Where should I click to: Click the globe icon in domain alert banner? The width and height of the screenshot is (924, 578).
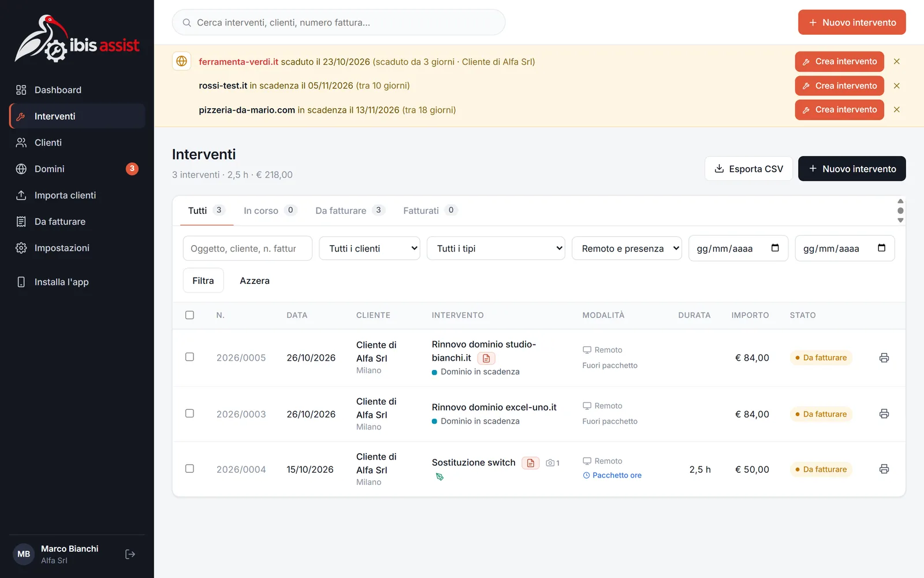click(x=182, y=61)
